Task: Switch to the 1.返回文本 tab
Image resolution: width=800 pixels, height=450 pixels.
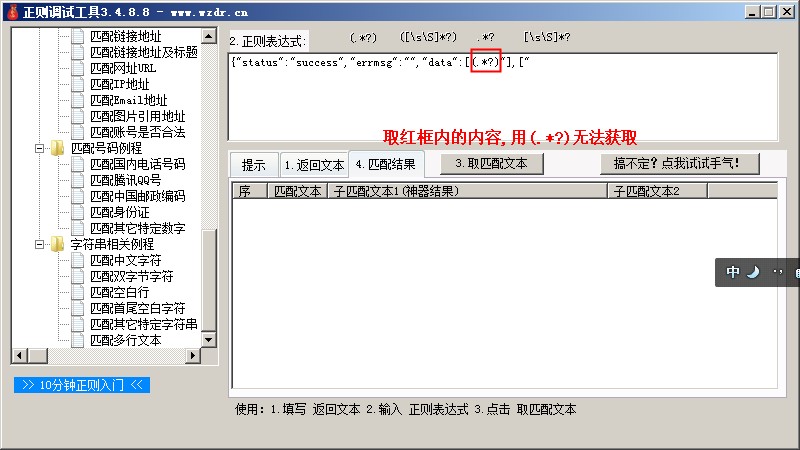Action: click(314, 165)
